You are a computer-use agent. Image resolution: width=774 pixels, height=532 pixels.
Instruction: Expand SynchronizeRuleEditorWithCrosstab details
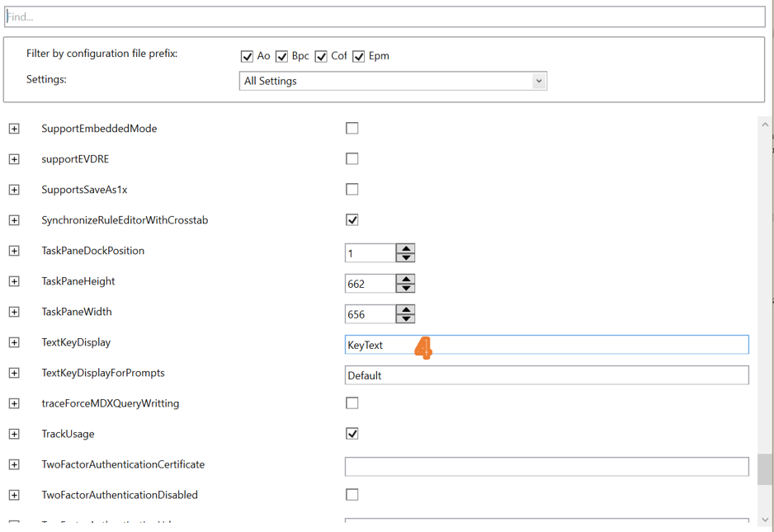click(x=14, y=220)
